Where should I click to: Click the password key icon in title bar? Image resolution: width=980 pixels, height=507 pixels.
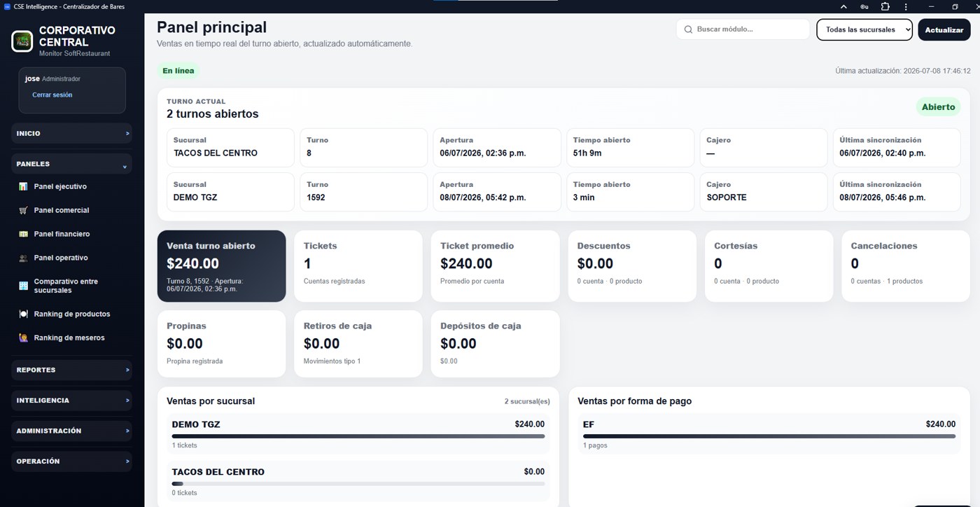tap(864, 6)
